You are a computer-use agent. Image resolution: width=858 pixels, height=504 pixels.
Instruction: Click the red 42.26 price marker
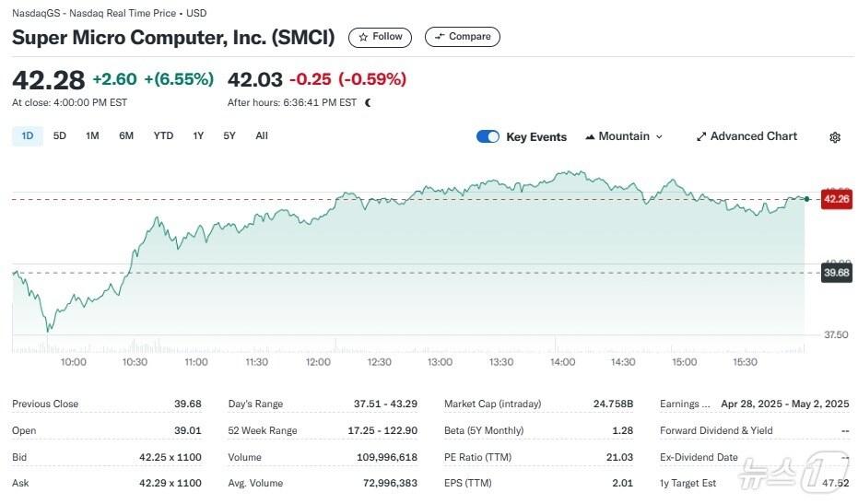click(836, 198)
